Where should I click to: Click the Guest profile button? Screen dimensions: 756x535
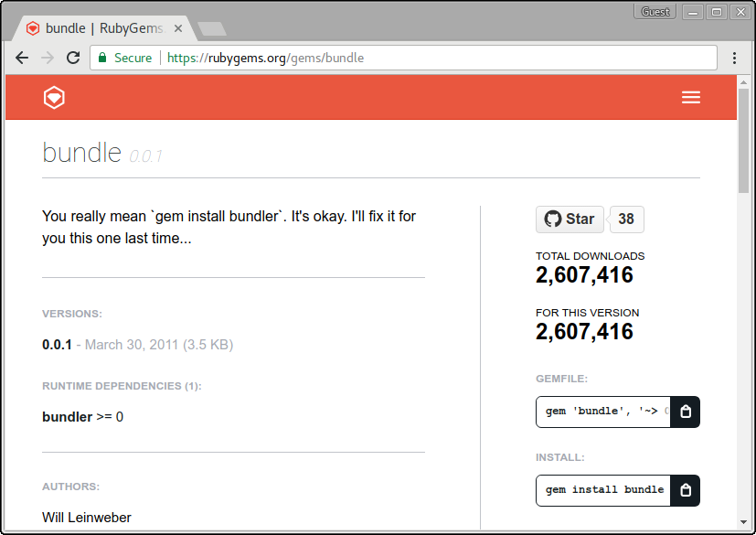655,12
